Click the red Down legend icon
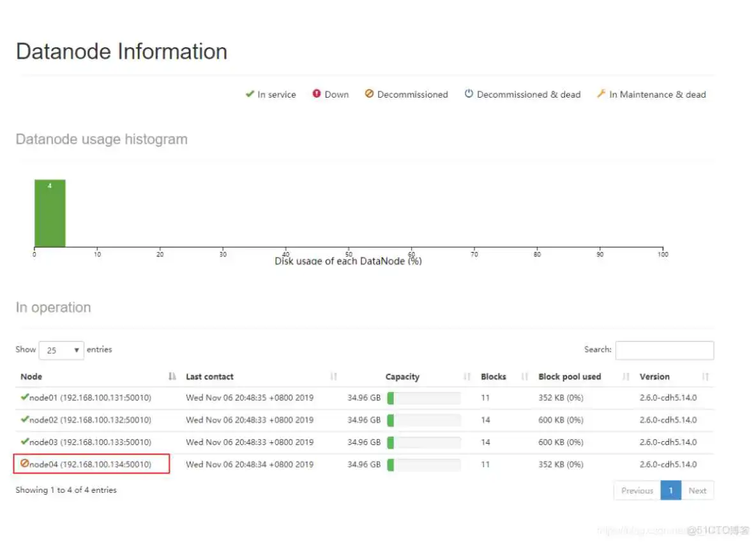Screen dimensions: 756x542 [x=317, y=94]
